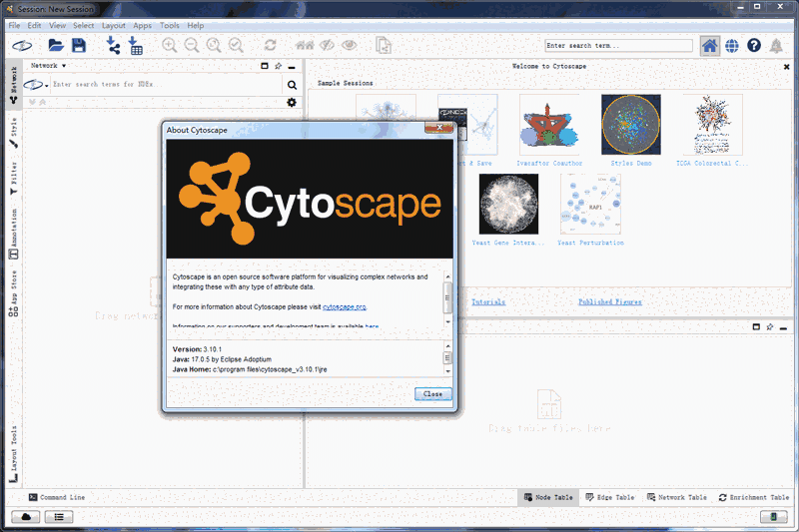Open the Layout Tools sidebar tab
The image size is (799, 532).
pyautogui.click(x=14, y=454)
